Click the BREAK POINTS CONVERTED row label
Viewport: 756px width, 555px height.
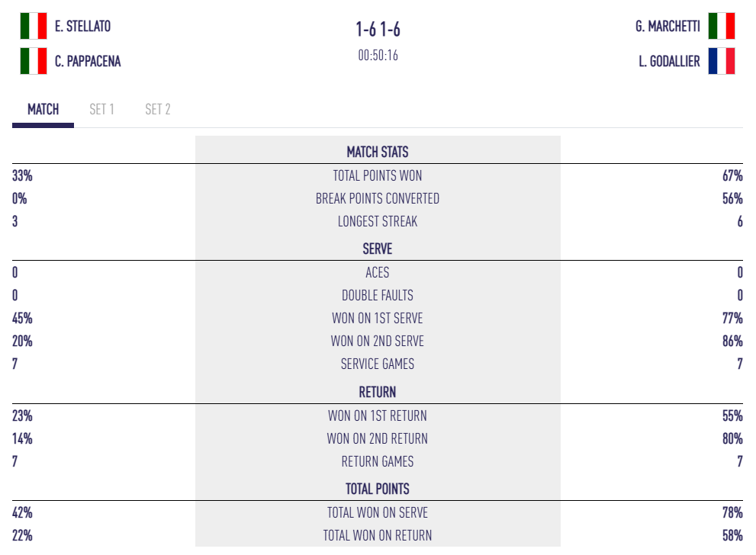[378, 198]
